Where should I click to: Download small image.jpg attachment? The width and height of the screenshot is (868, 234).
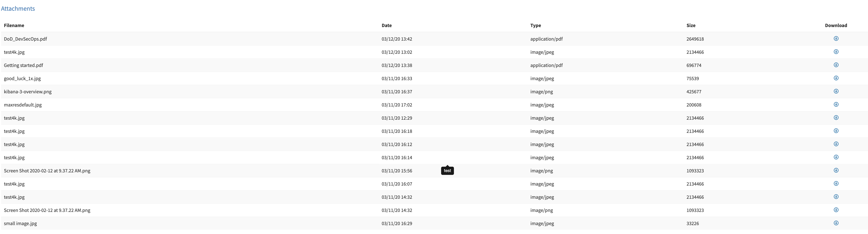836,223
